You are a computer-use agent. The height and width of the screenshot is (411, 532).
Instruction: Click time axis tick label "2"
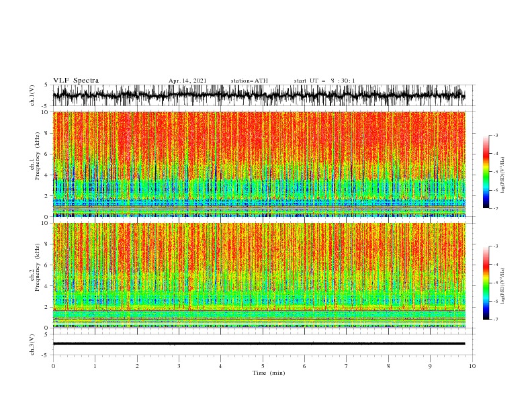tap(137, 366)
